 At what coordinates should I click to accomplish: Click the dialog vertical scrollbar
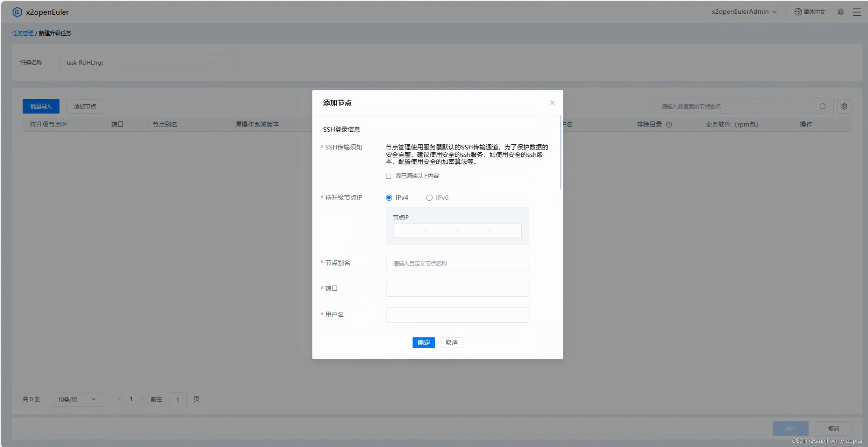(560, 152)
